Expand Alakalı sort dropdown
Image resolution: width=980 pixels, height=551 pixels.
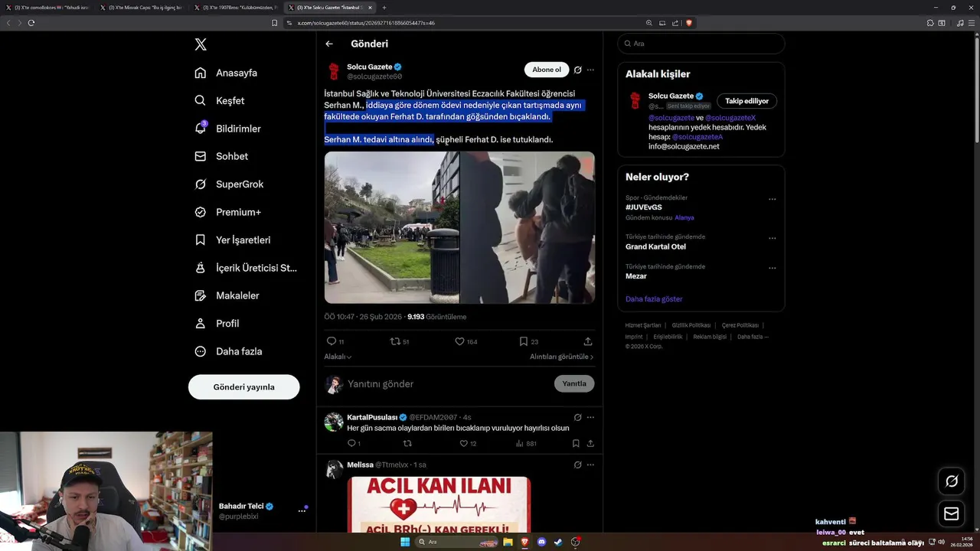(338, 357)
